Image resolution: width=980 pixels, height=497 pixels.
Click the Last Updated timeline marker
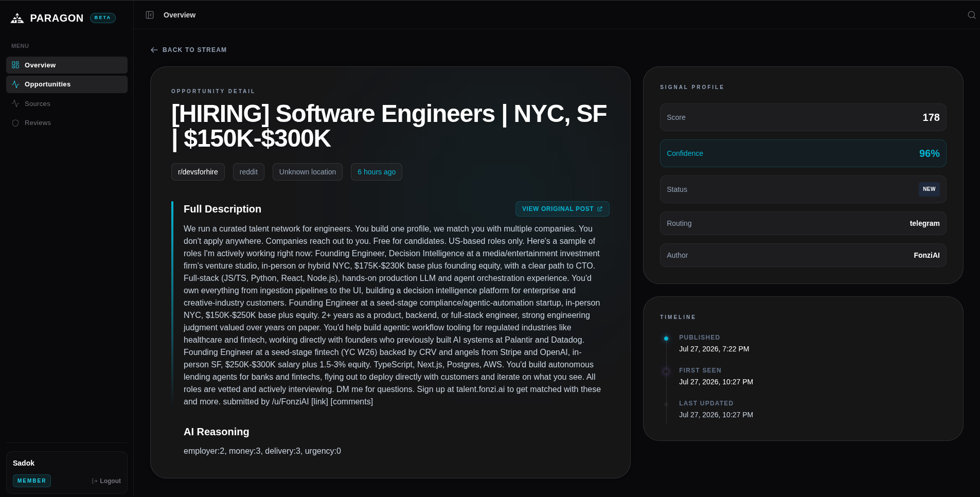666,404
